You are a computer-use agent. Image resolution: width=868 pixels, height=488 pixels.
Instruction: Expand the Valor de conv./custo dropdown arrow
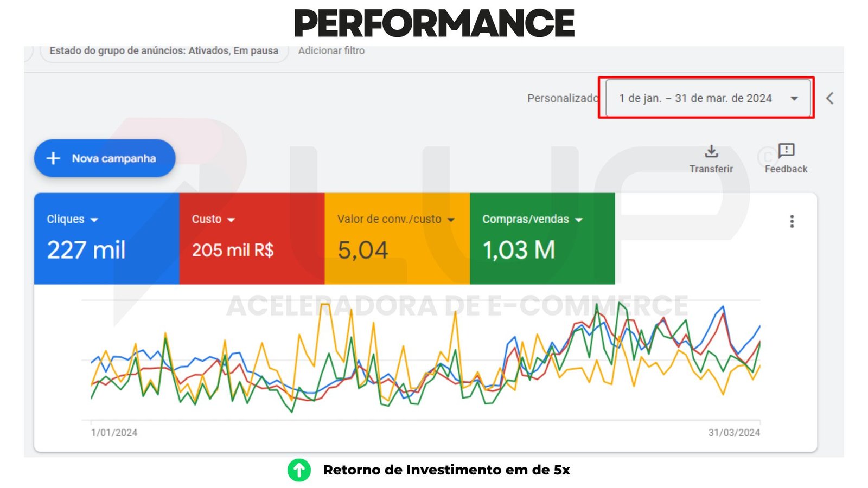(451, 220)
